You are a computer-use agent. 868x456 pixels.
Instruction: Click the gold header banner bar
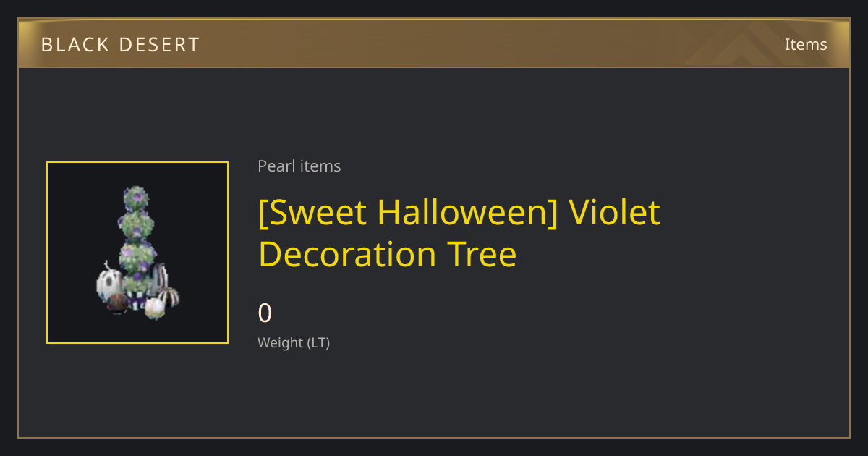(x=434, y=44)
